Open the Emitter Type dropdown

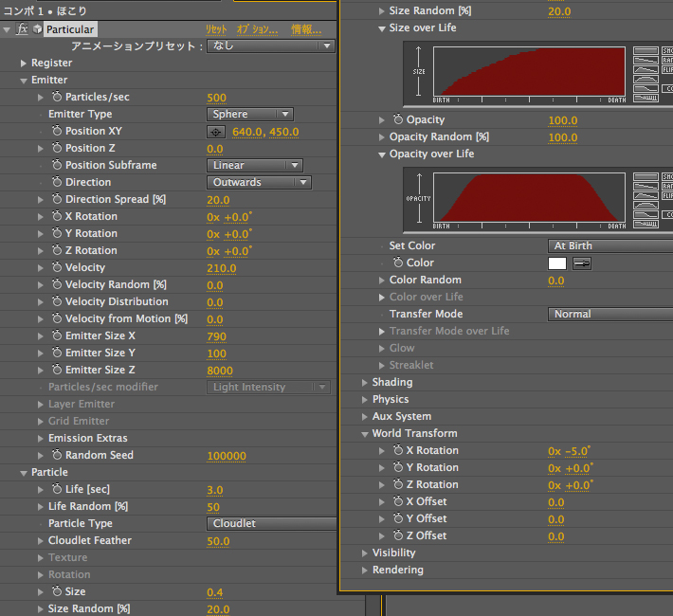click(x=249, y=115)
